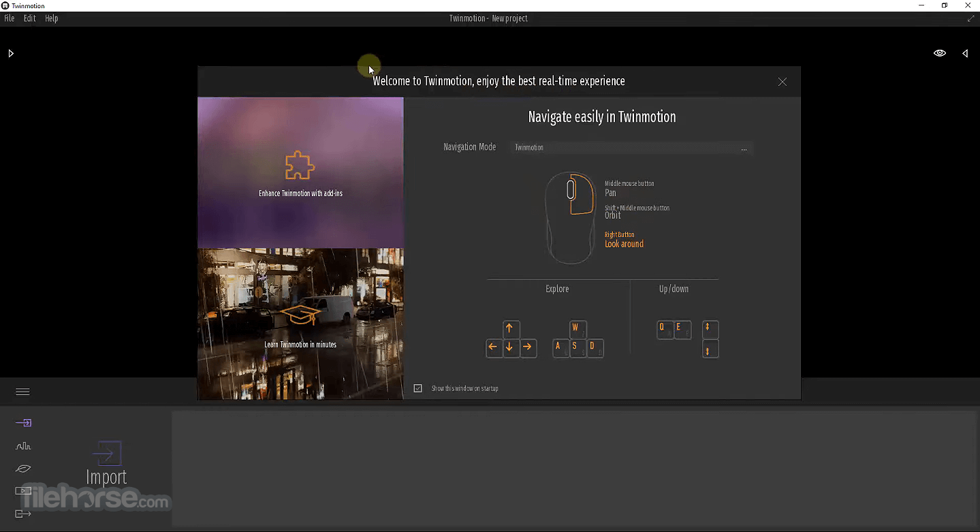980x532 pixels.
Task: Expand the left panel with the arrow
Action: (11, 53)
